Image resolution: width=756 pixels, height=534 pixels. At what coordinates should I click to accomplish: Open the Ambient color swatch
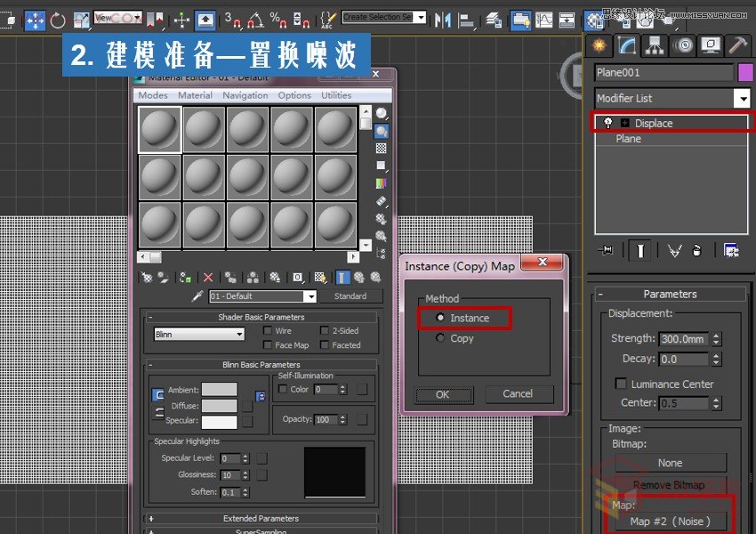(x=220, y=389)
